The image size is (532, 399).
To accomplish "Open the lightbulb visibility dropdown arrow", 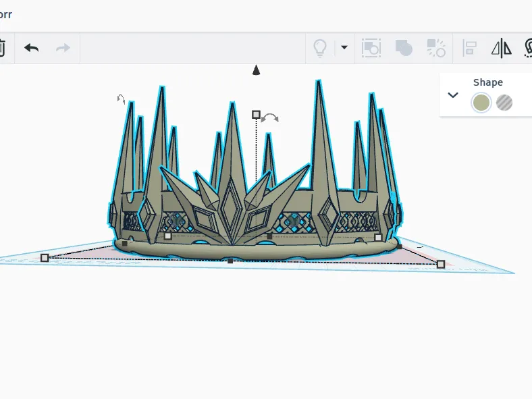I will click(x=344, y=47).
